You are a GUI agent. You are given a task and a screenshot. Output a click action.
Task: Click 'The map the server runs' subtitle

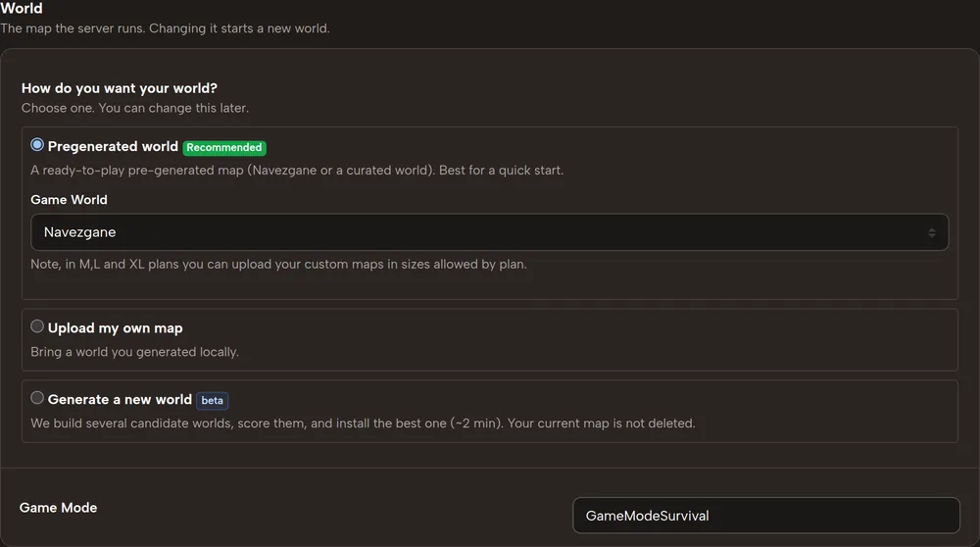(165, 28)
